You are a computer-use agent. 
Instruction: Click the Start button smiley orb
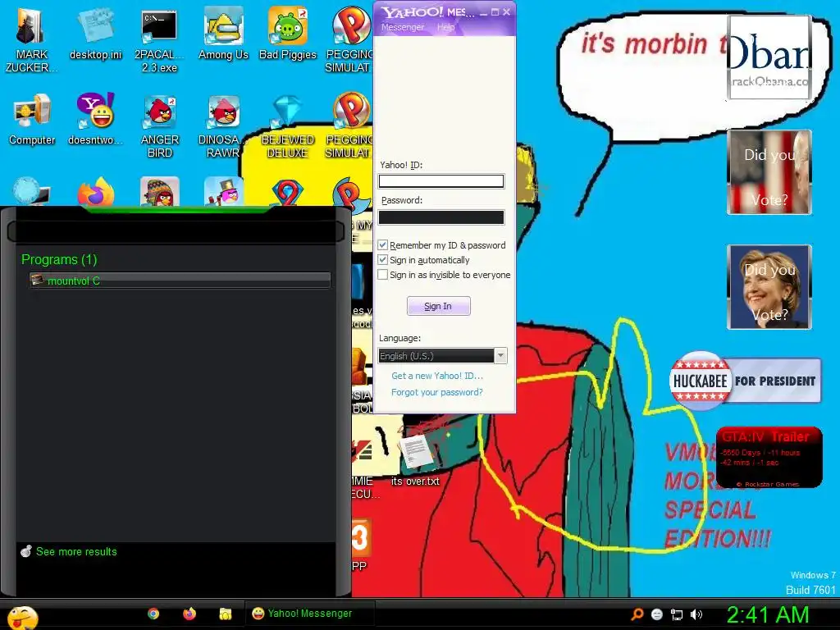(23, 617)
